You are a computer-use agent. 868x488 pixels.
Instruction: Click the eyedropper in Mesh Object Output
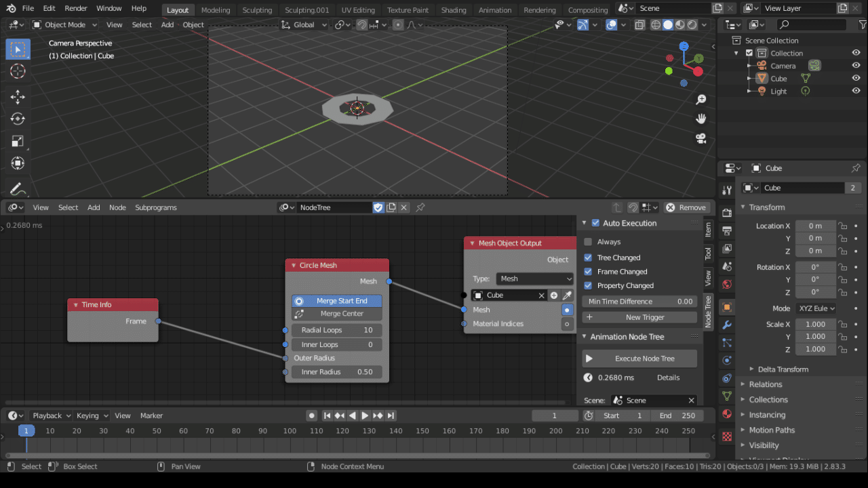click(x=567, y=296)
